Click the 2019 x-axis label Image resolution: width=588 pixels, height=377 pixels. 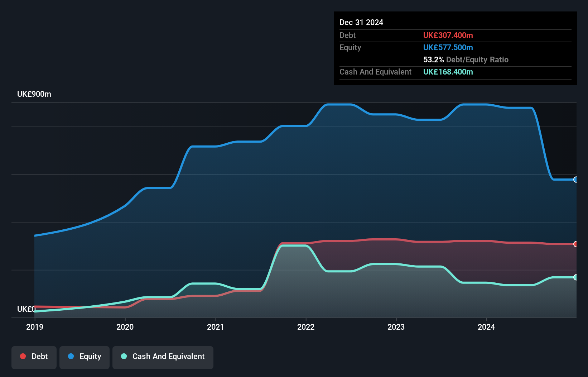click(x=35, y=327)
